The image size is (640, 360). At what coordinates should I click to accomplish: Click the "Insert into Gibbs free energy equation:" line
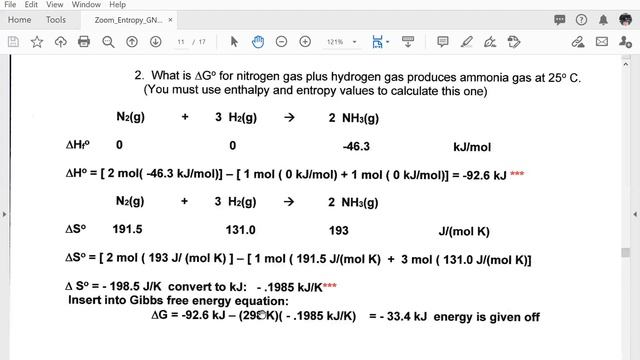pos(178,300)
